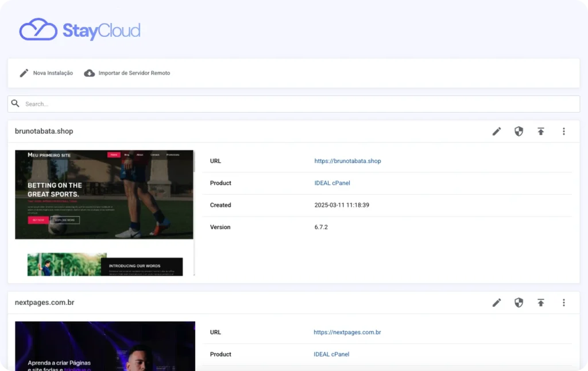
Task: Click the nextpages.com.br card title
Action: [45, 302]
